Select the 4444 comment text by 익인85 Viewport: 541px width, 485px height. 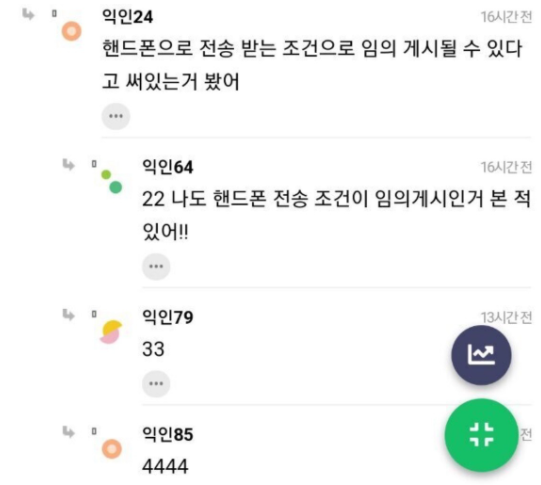click(x=165, y=466)
